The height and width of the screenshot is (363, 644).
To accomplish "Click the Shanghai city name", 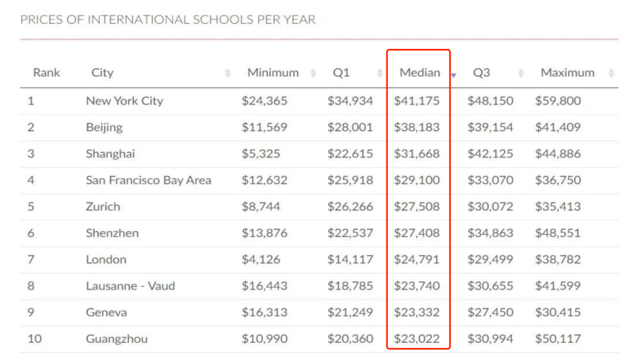I will [110, 154].
